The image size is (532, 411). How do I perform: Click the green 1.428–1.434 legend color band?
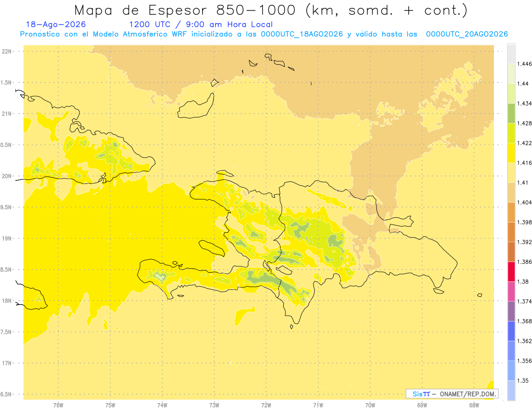point(511,113)
